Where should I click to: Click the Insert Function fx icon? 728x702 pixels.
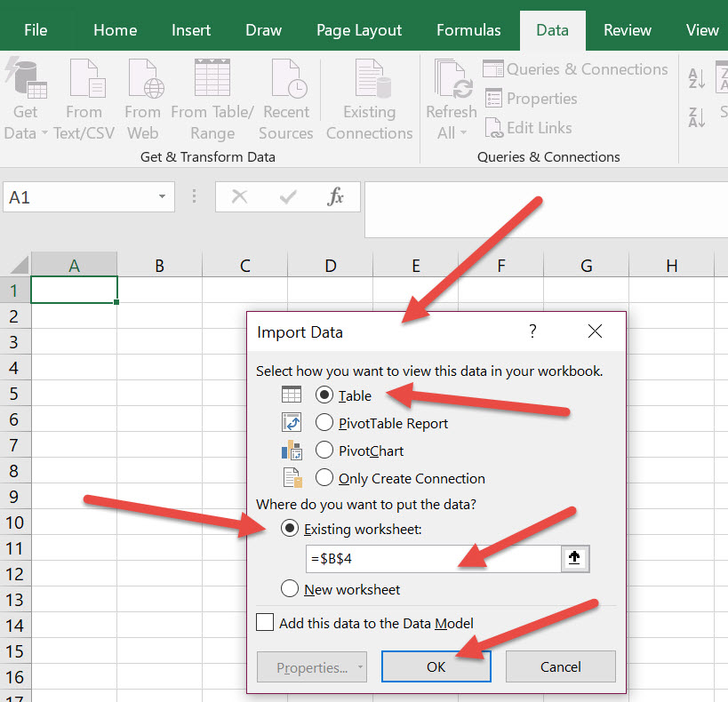[x=335, y=197]
